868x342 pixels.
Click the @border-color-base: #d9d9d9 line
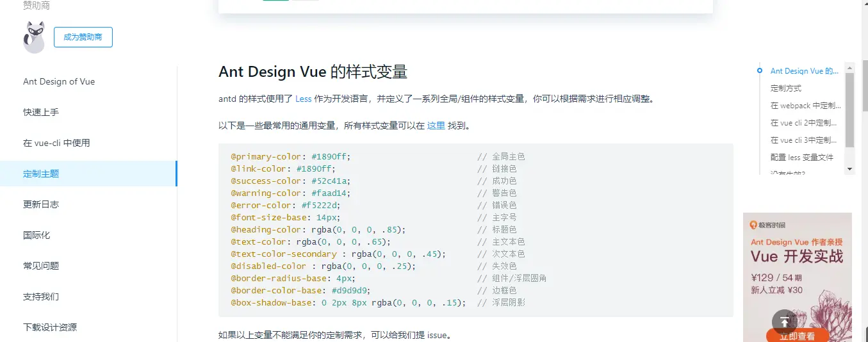[301, 291]
